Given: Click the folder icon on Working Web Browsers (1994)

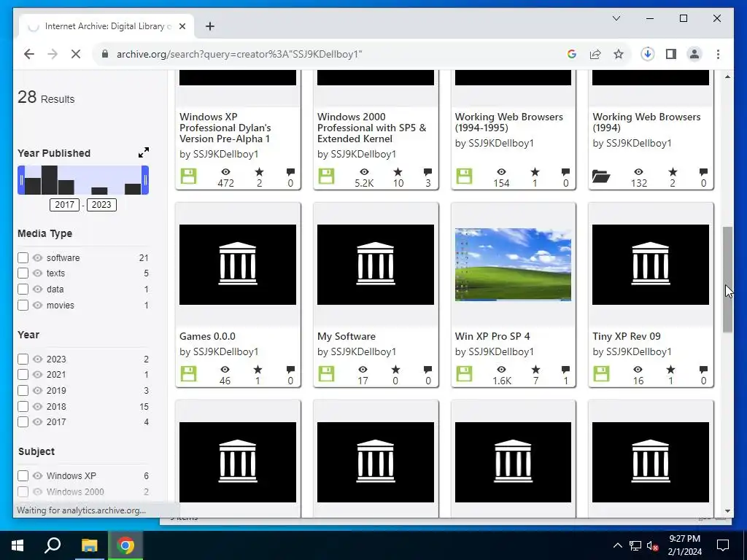Looking at the screenshot, I should [x=601, y=176].
